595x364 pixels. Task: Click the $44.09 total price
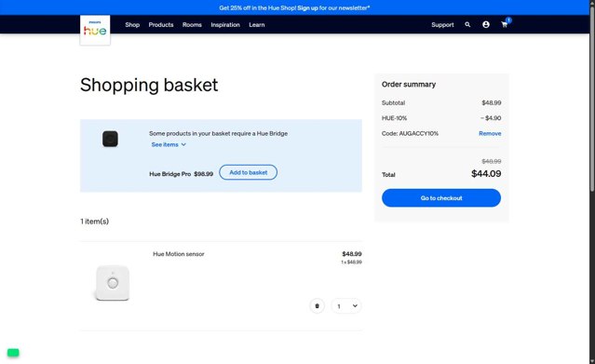pos(486,174)
